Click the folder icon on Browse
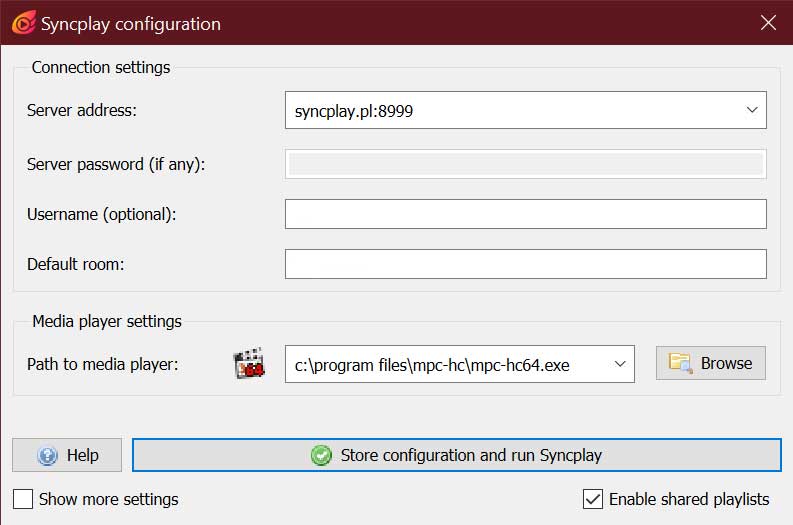The width and height of the screenshot is (793, 525). pos(680,363)
